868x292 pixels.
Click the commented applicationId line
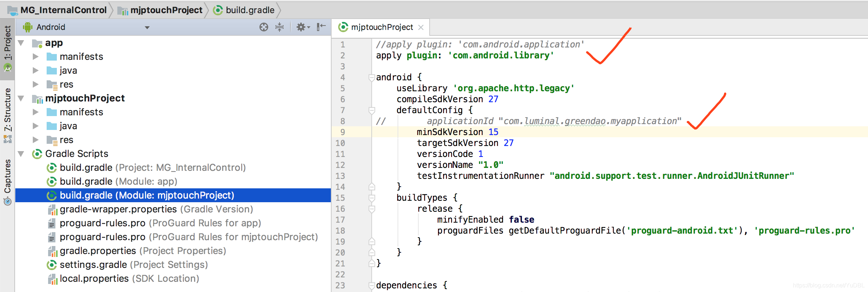coord(528,121)
